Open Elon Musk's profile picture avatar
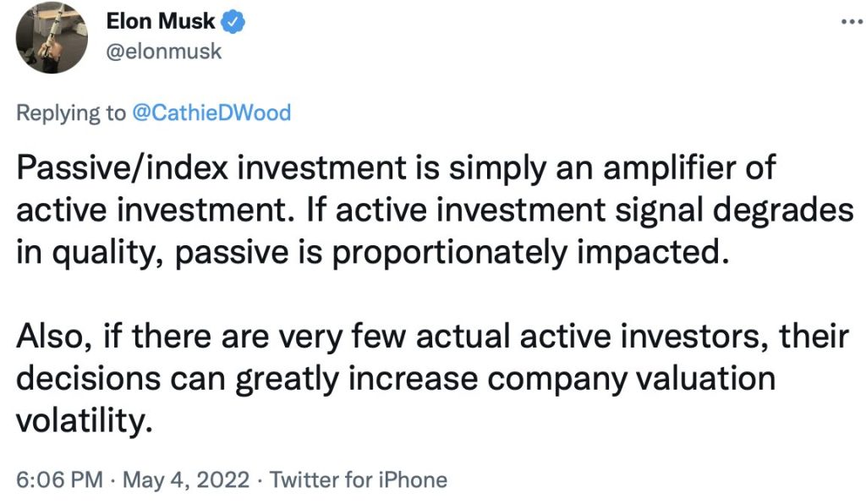This screenshot has height=504, width=866. coord(52,37)
